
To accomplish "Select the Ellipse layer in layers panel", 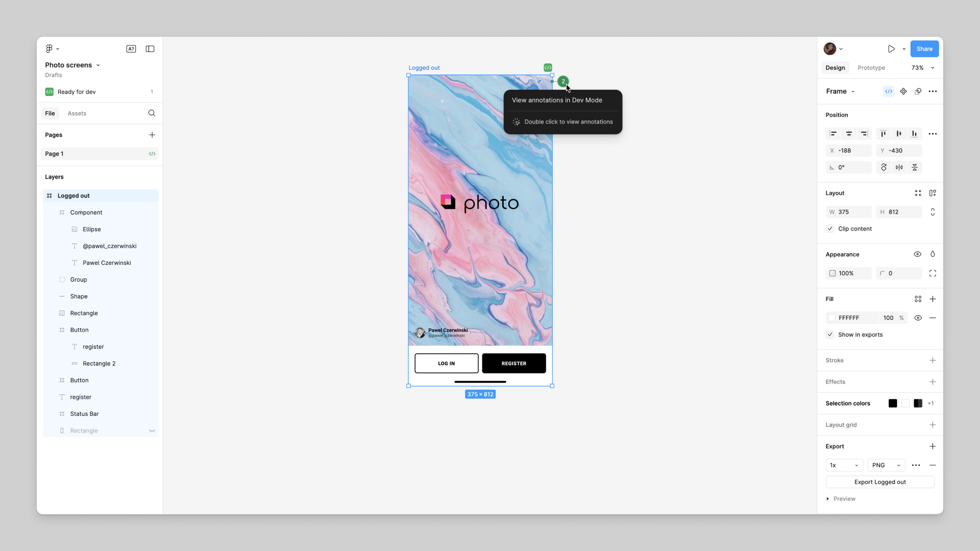I will point(91,229).
